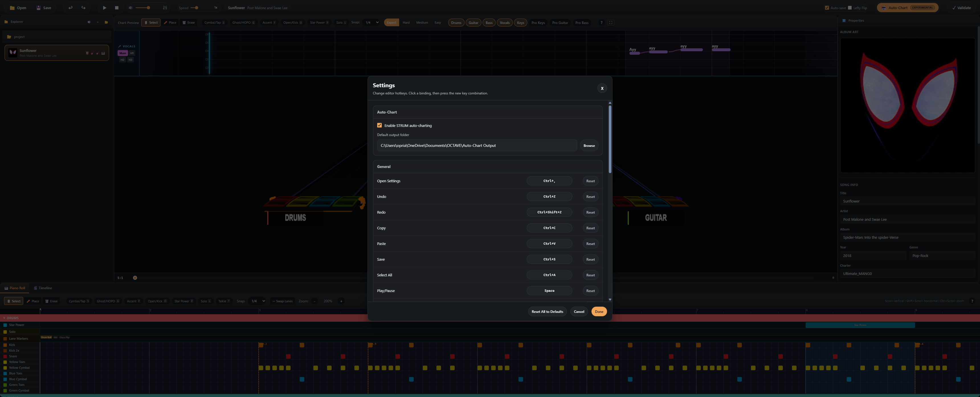980x397 pixels.
Task: Switch to the Timeline tab
Action: [43, 288]
